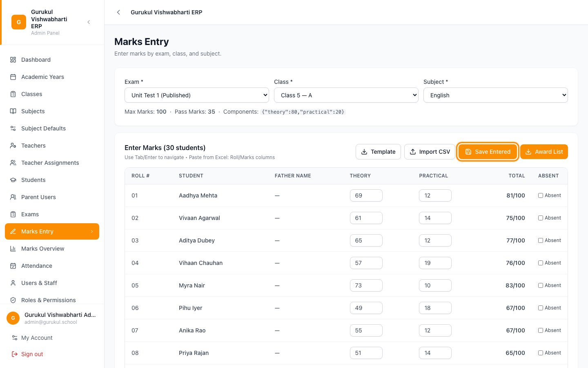The image size is (588, 368).
Task: Click the Roles & Permissions shield icon
Action: point(13,300)
